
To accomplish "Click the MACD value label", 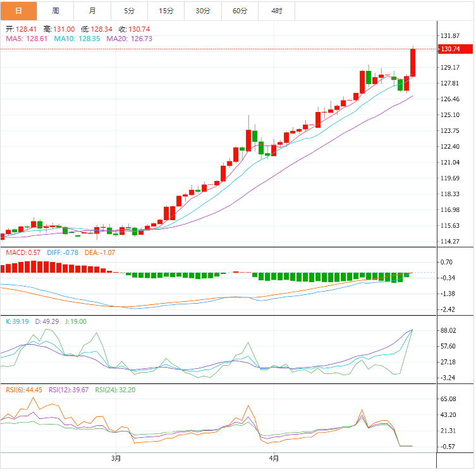I will (x=21, y=252).
